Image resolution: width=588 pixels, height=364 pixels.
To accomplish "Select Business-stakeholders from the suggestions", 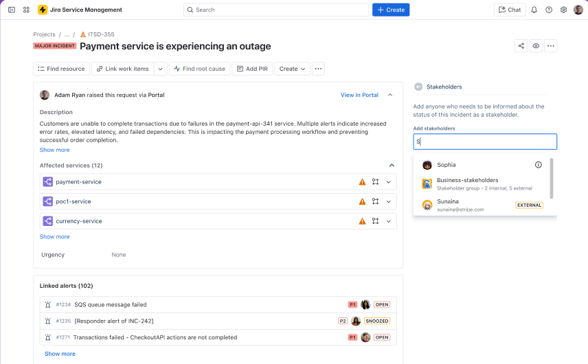I will pyautogui.click(x=467, y=183).
